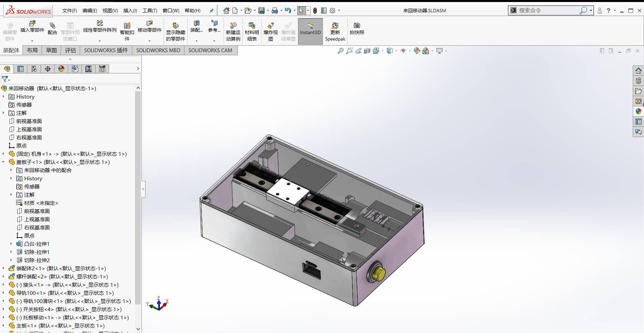Open dropdown arrow under 插入零部件
The height and width of the screenshot is (333, 644).
[x=32, y=41]
